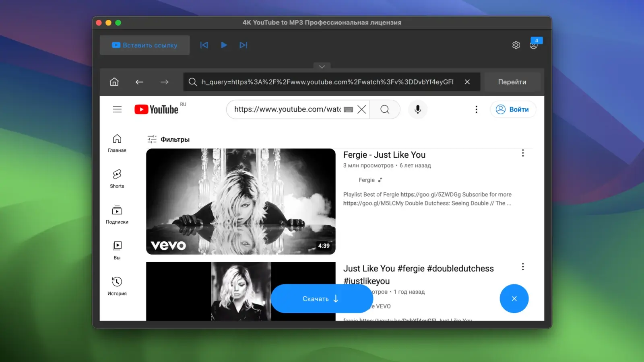Open the Fergie - Just Like You video thumbnail
Image resolution: width=644 pixels, height=362 pixels.
241,202
